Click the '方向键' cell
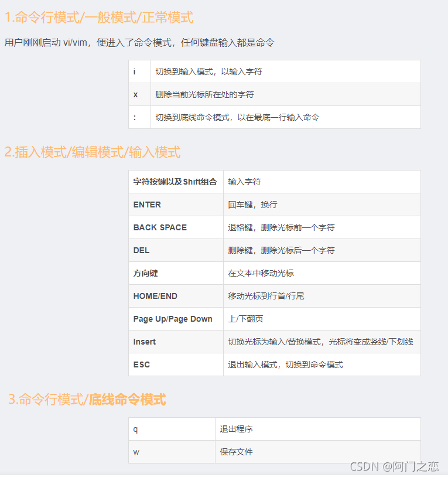 pos(176,273)
